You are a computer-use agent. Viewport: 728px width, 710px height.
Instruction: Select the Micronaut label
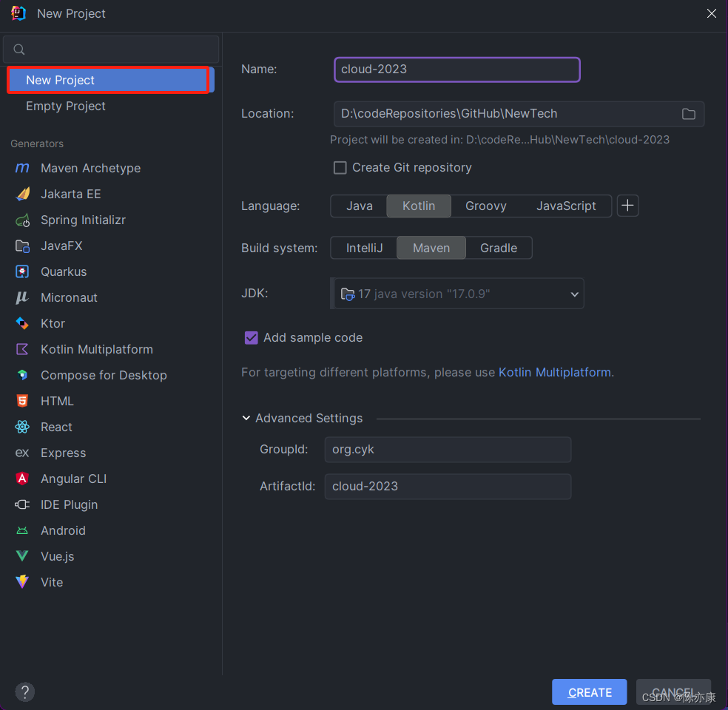70,297
